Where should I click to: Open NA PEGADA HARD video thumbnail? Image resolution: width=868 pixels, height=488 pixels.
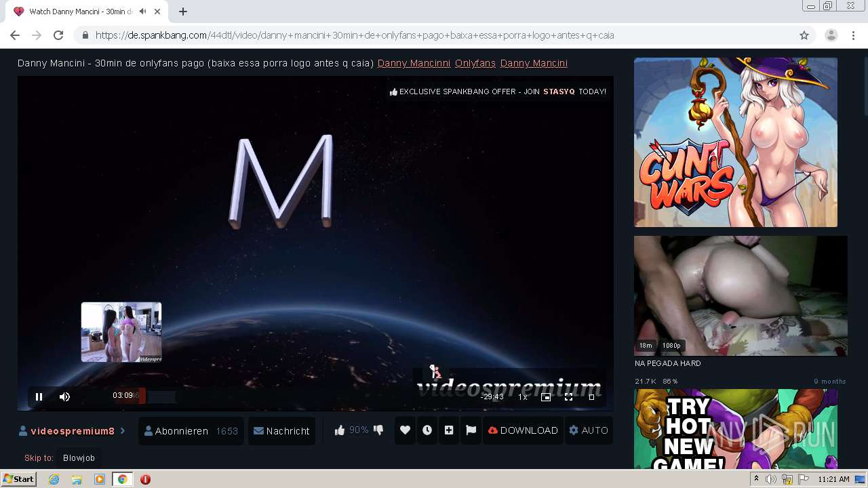click(x=741, y=296)
